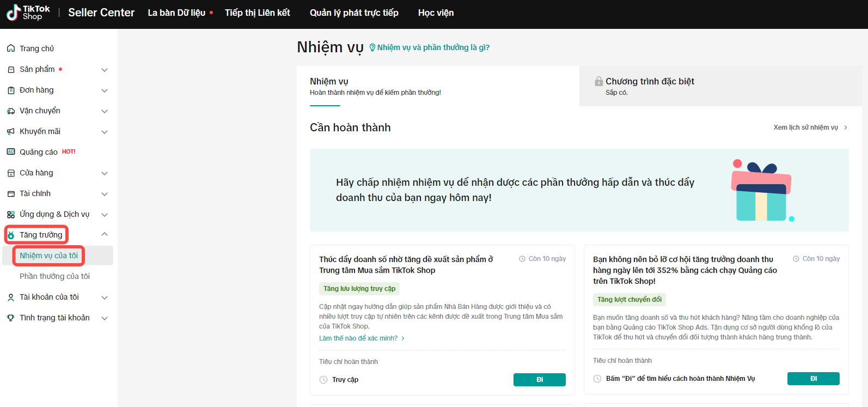
Task: Click the Đi button on Quảng cáo task
Action: 814,379
